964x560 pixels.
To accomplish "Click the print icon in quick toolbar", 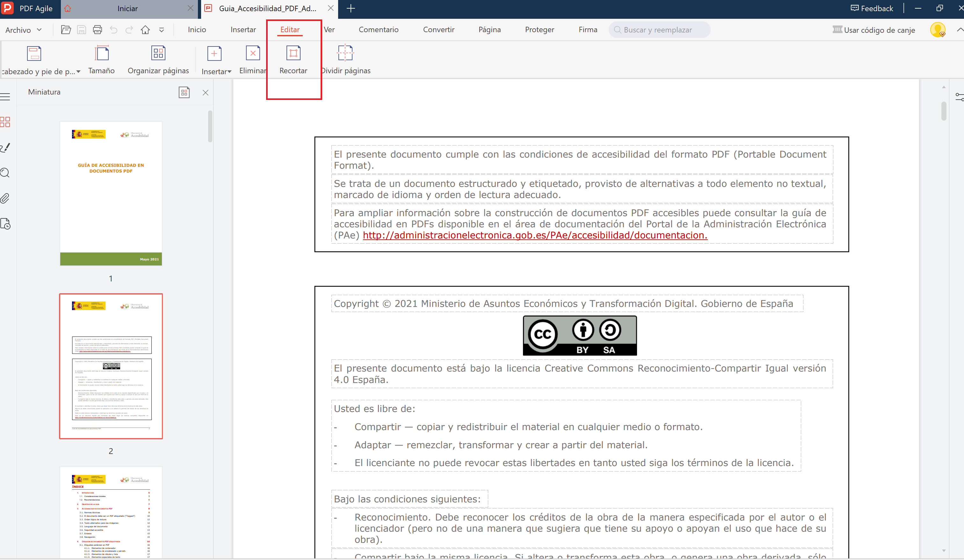I will [98, 30].
